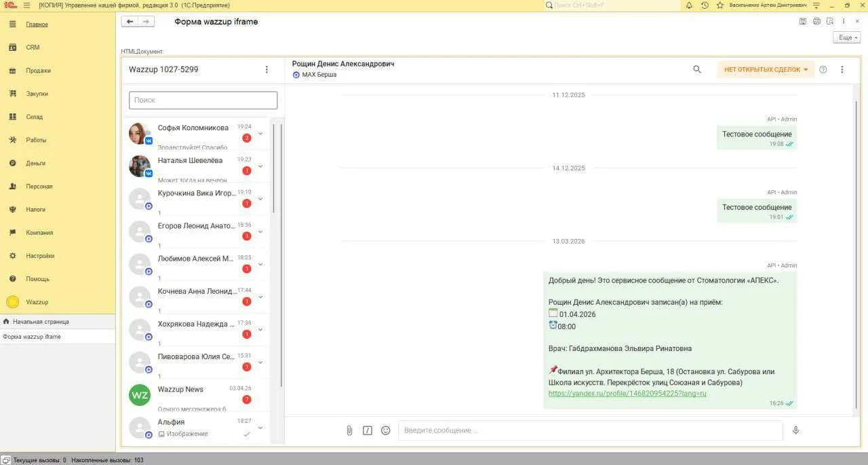Open the history clock icon in title bar

[705, 5]
